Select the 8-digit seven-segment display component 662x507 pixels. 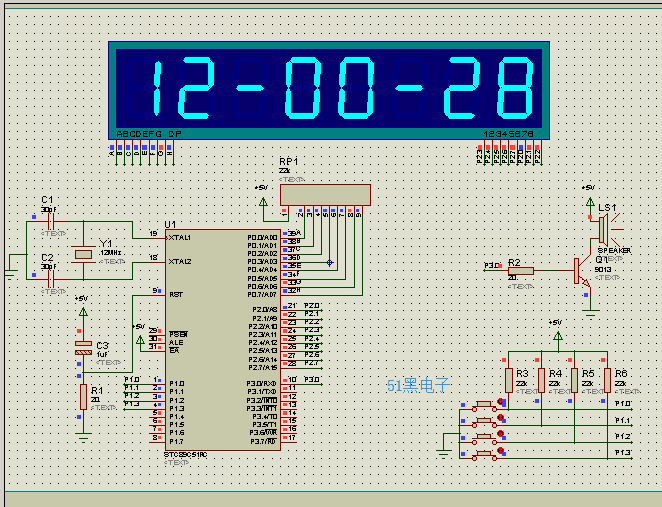(328, 90)
